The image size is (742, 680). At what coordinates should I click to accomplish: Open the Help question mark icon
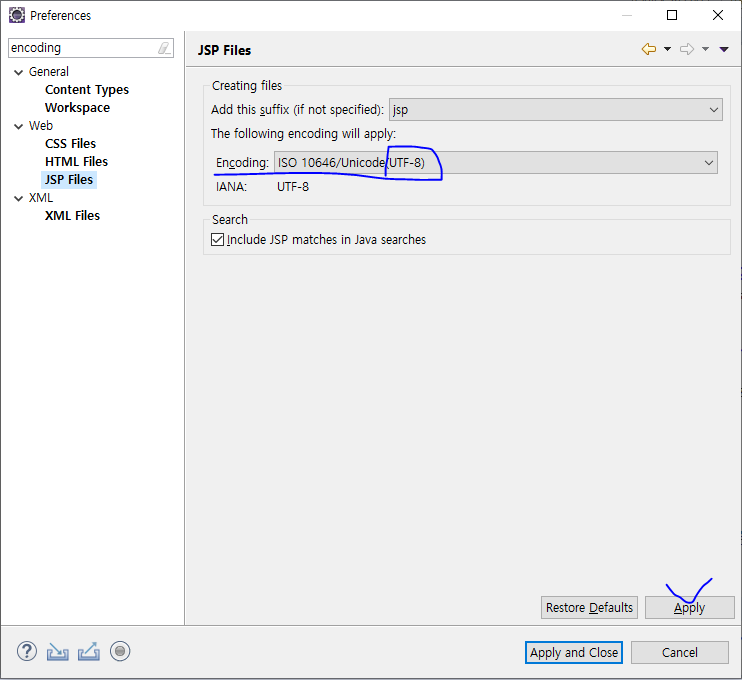27,651
